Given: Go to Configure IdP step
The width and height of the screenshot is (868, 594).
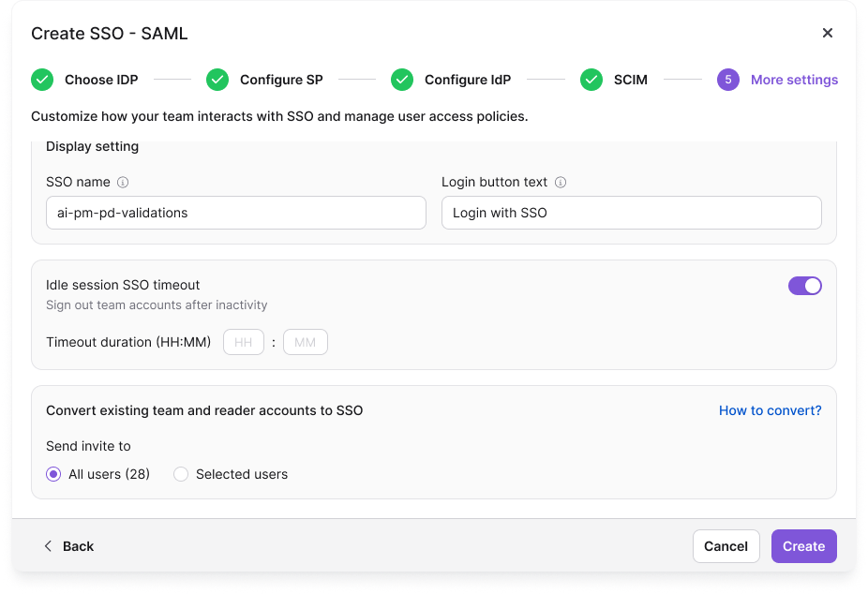Looking at the screenshot, I should [468, 80].
